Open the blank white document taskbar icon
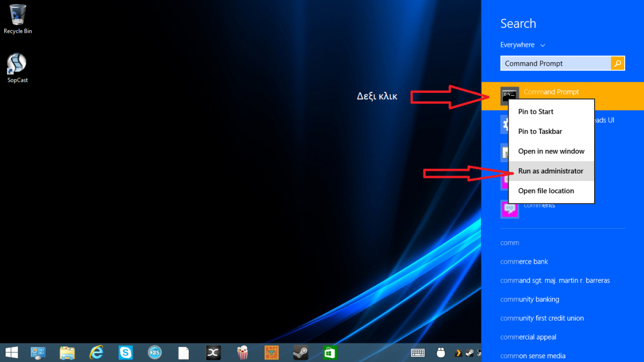644x362 pixels. click(x=184, y=353)
